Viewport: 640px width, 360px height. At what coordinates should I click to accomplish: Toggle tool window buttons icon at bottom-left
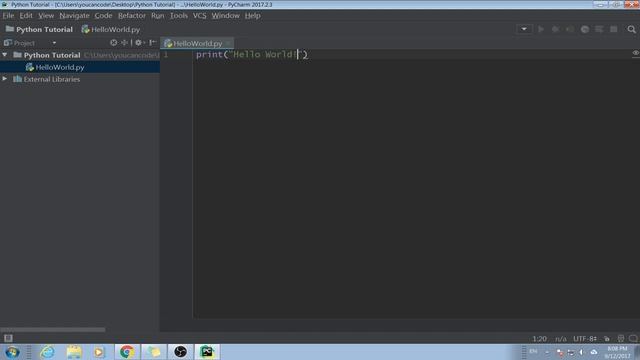click(x=8, y=338)
